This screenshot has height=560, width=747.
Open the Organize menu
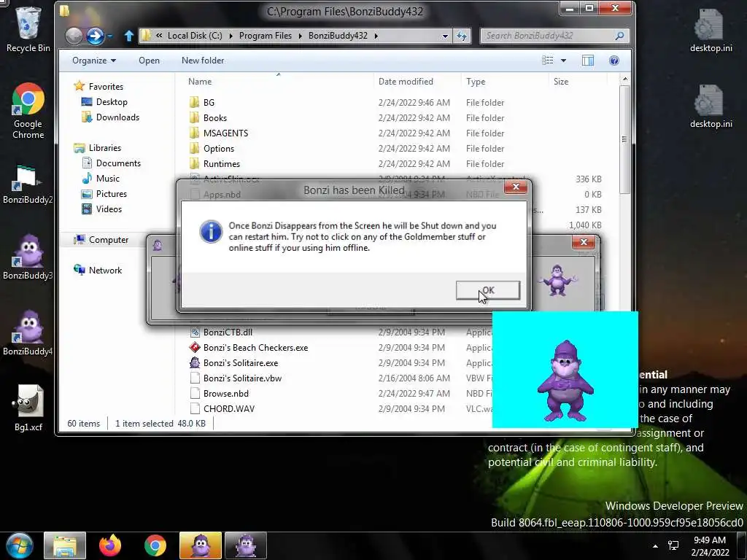click(94, 61)
